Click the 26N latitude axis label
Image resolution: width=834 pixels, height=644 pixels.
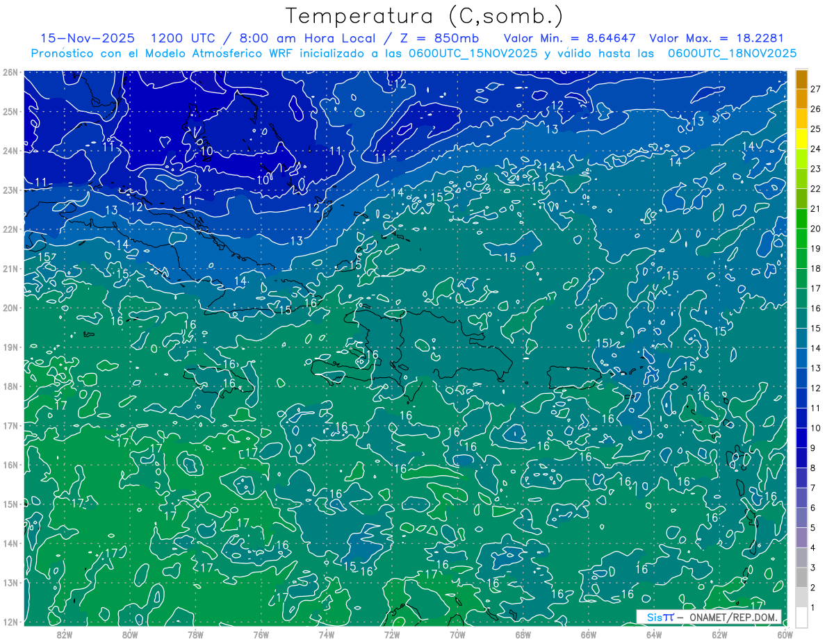click(x=10, y=72)
